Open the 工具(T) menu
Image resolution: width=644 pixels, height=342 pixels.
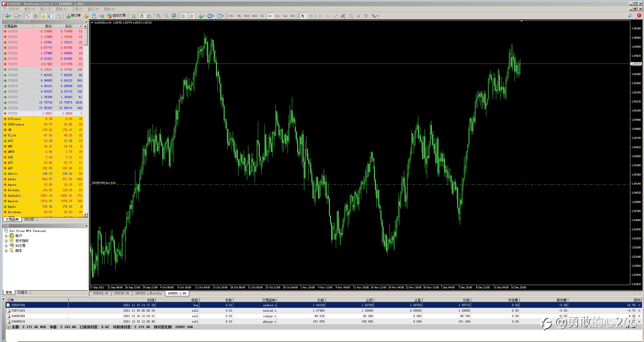coord(78,9)
